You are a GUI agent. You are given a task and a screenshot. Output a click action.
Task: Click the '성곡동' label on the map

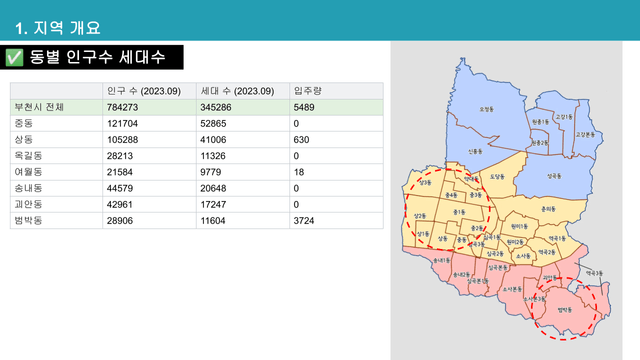click(x=554, y=176)
